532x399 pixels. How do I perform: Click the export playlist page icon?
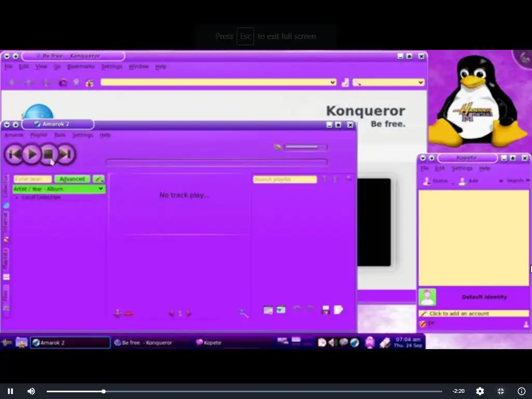pos(338,310)
